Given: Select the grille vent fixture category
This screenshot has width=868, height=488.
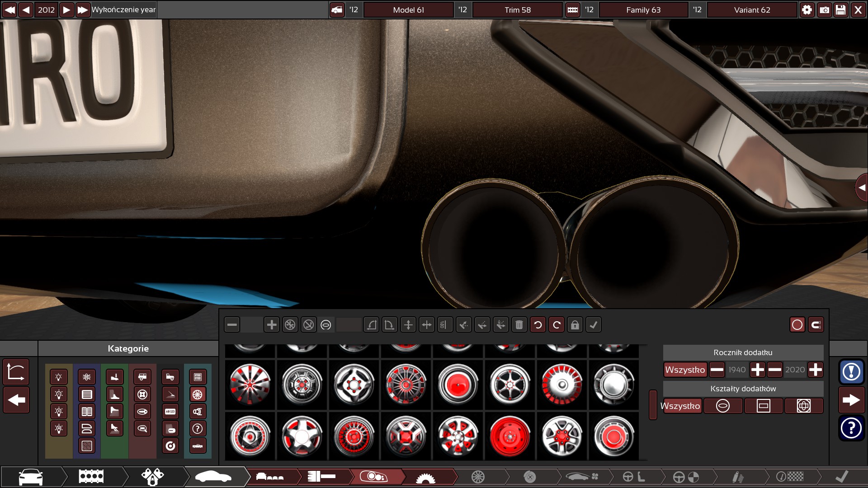Looking at the screenshot, I should point(87,394).
